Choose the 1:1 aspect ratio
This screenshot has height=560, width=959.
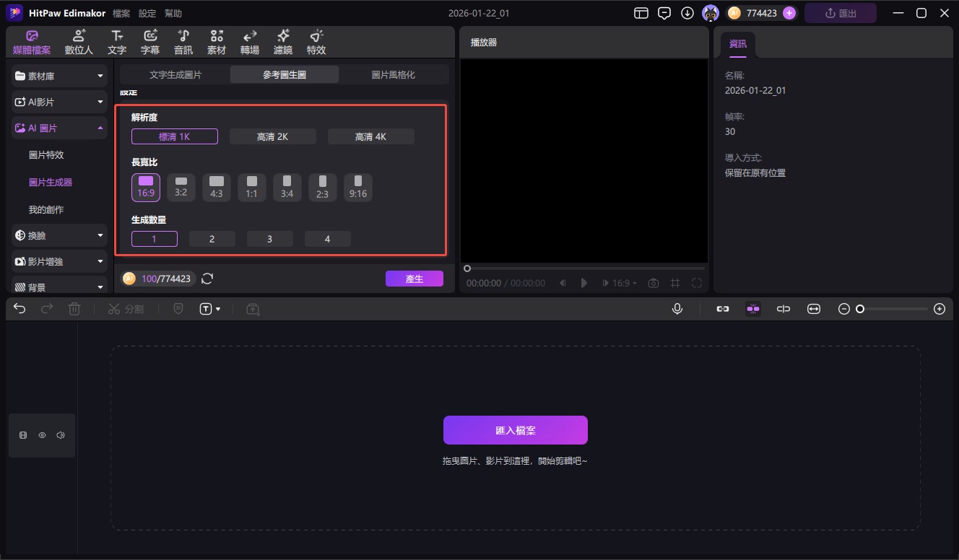(252, 187)
